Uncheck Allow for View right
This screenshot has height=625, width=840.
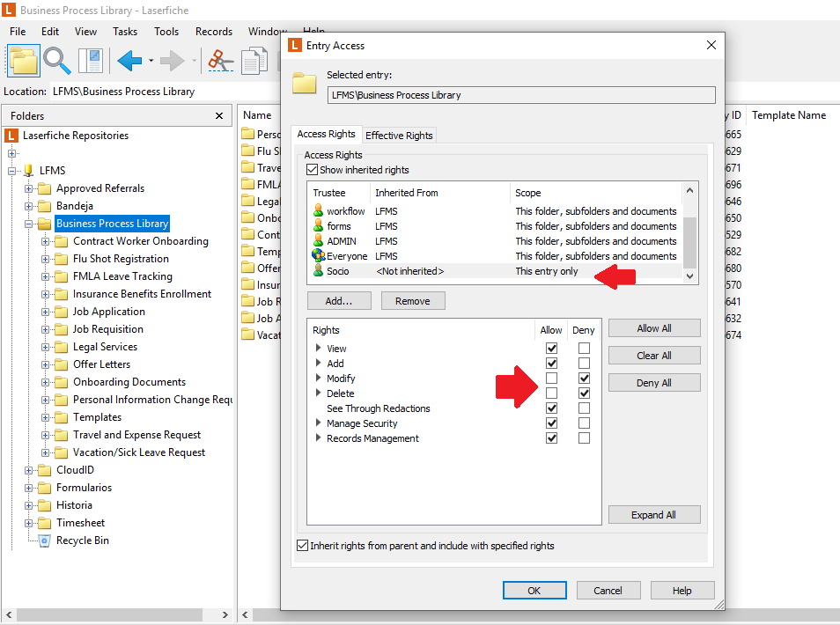[551, 348]
